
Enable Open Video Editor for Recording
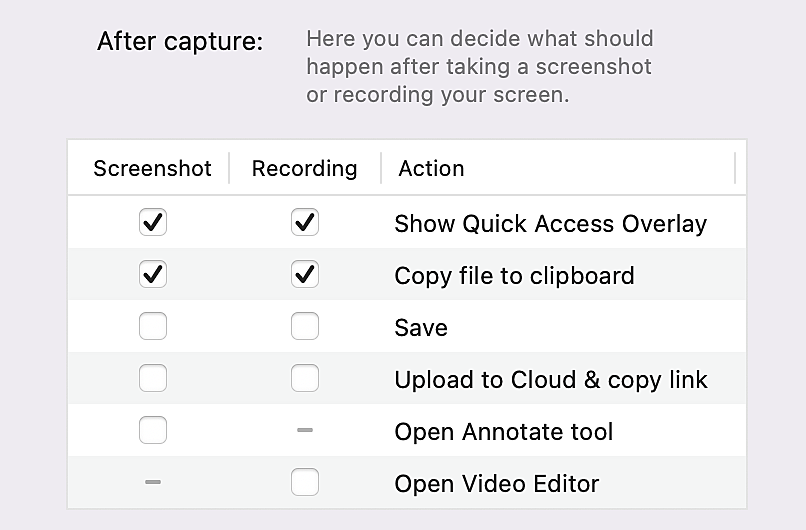(x=305, y=483)
